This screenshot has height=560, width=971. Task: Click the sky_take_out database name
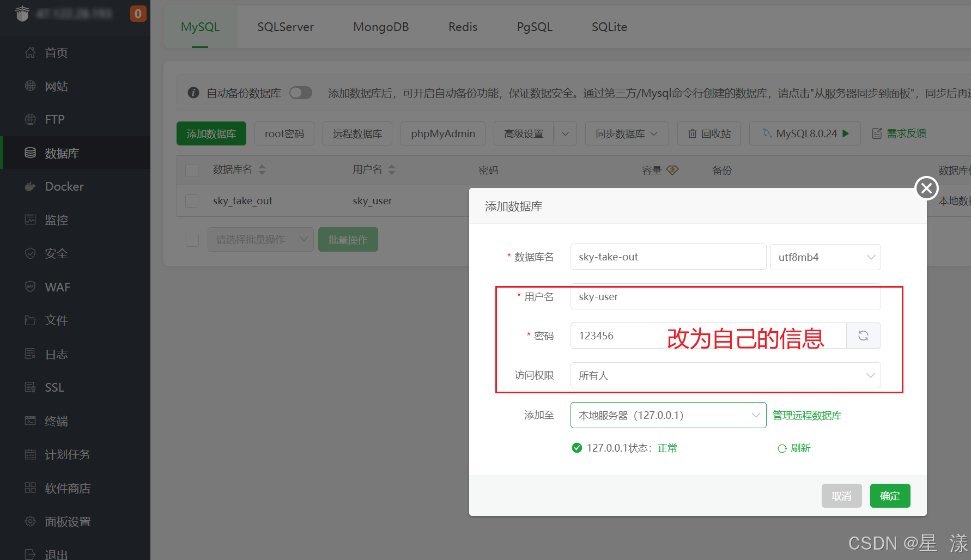pyautogui.click(x=242, y=200)
